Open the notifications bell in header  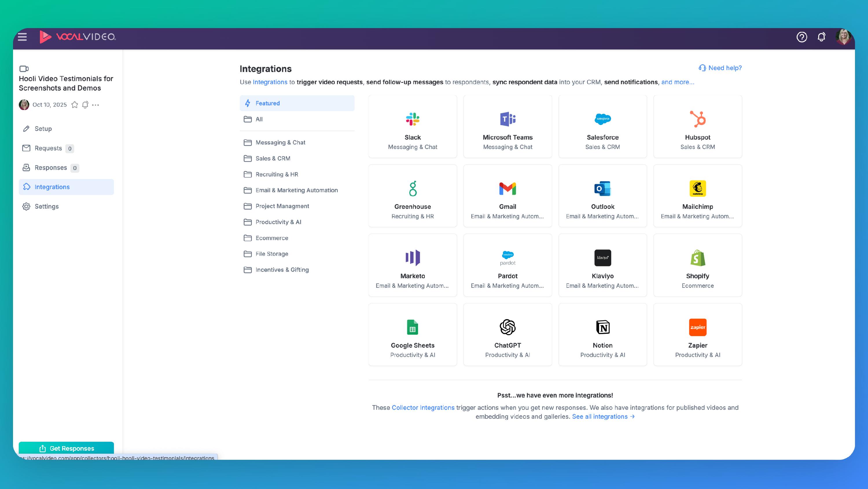click(821, 37)
